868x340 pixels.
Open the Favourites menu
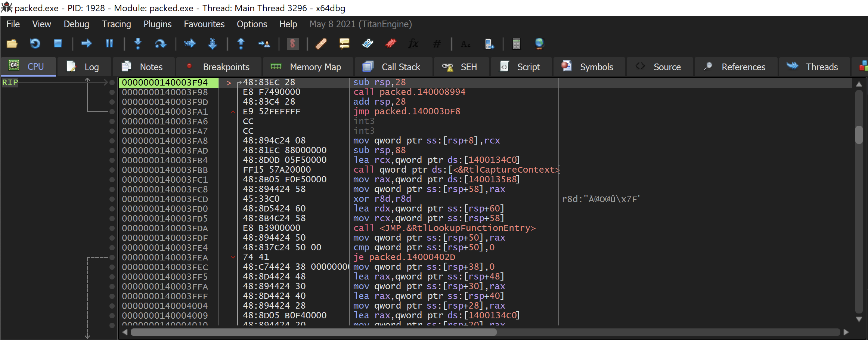(204, 24)
